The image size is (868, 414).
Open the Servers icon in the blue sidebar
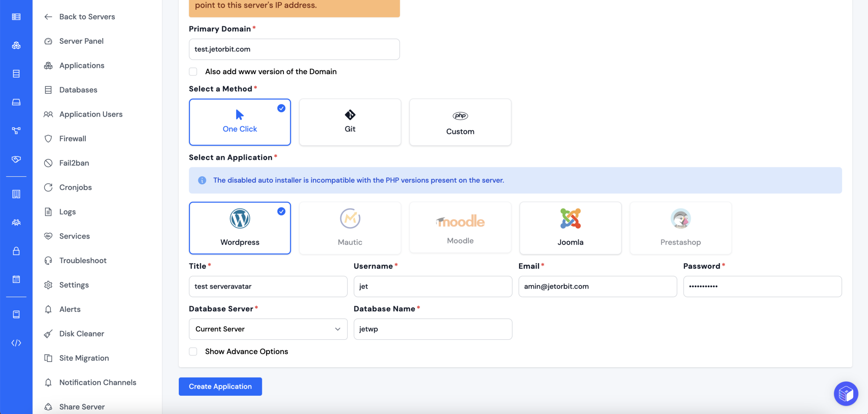pyautogui.click(x=16, y=17)
